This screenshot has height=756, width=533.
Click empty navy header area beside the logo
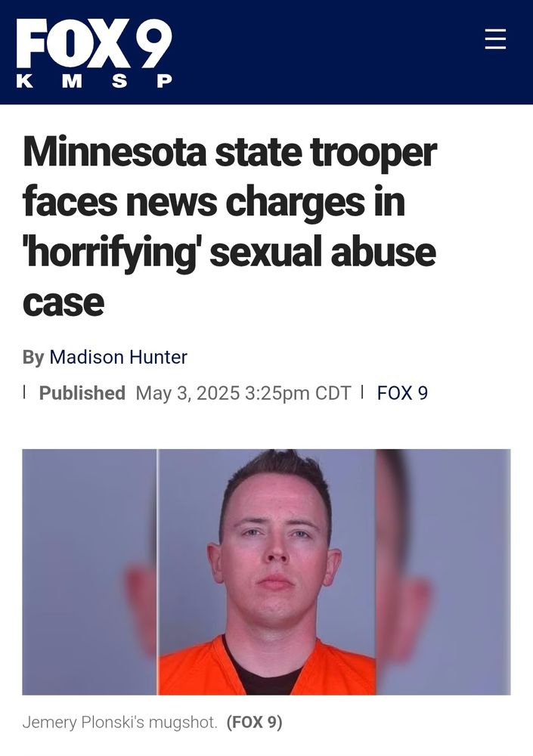click(328, 52)
